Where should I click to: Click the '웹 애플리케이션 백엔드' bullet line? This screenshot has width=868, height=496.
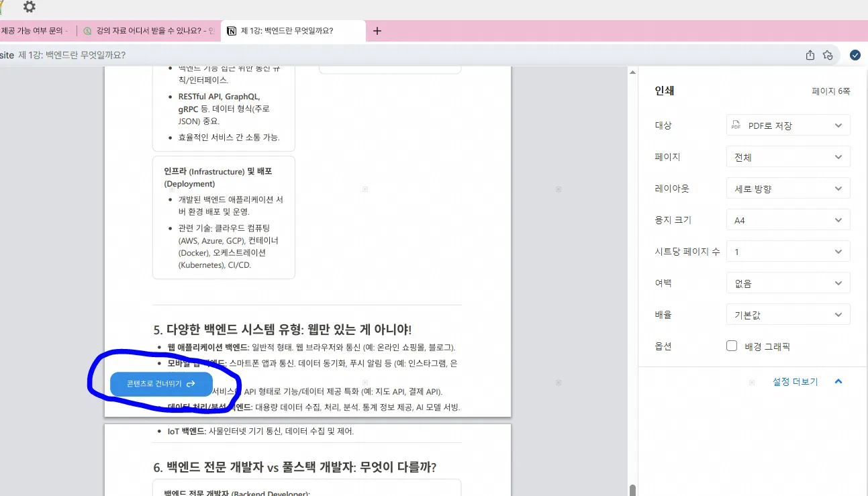(311, 347)
